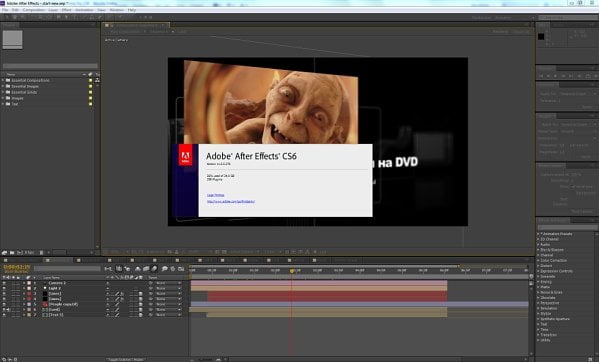This screenshot has height=362, width=599.
Task: Open the Effect menu
Action: pyautogui.click(x=66, y=10)
